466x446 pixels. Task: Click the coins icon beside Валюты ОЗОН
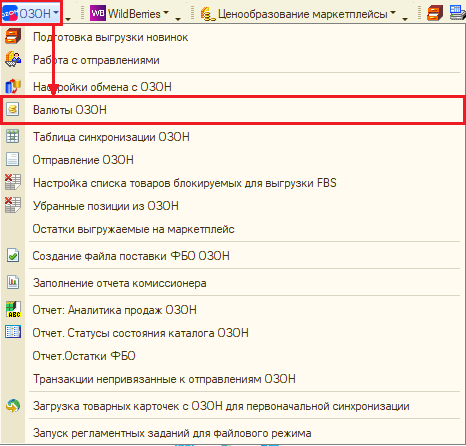click(x=12, y=109)
